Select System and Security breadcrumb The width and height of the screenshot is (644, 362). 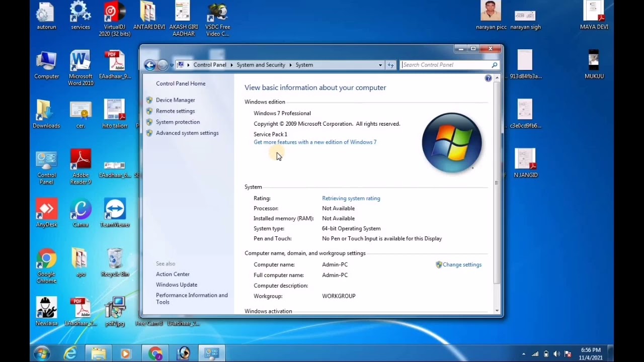(261, 65)
